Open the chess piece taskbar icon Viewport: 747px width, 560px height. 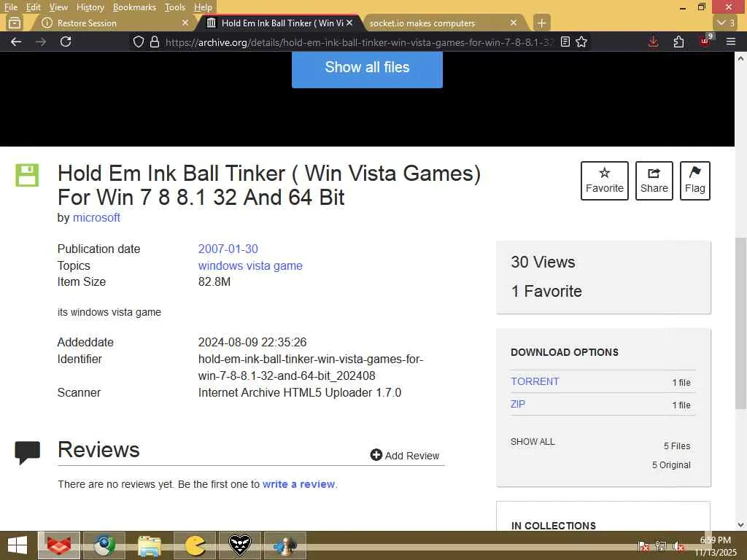tap(285, 545)
